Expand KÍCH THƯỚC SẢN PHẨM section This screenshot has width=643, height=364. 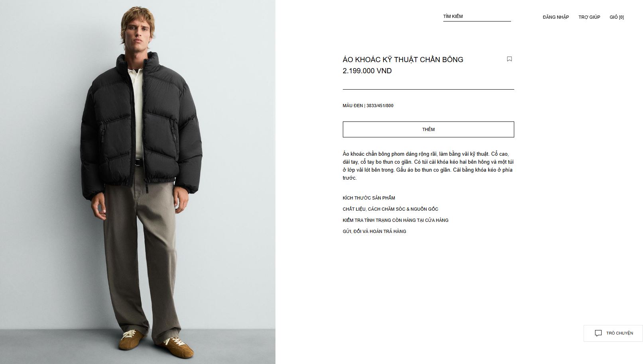click(x=369, y=198)
